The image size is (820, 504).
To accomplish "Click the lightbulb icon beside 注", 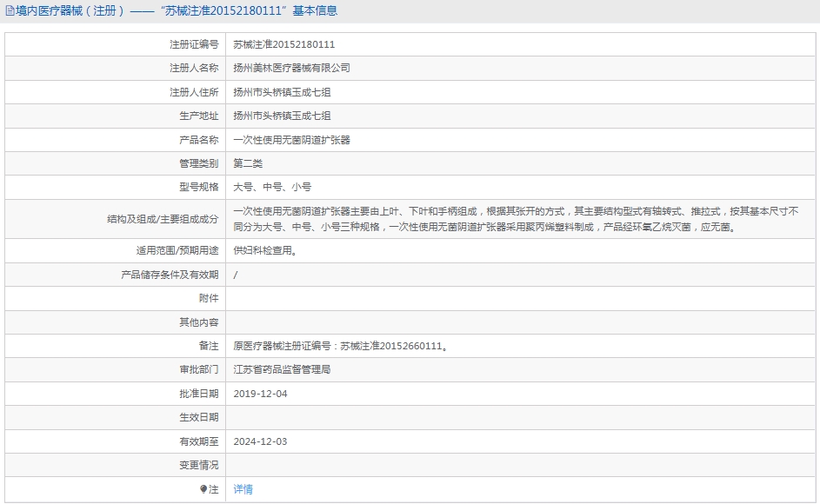I will click(x=201, y=489).
